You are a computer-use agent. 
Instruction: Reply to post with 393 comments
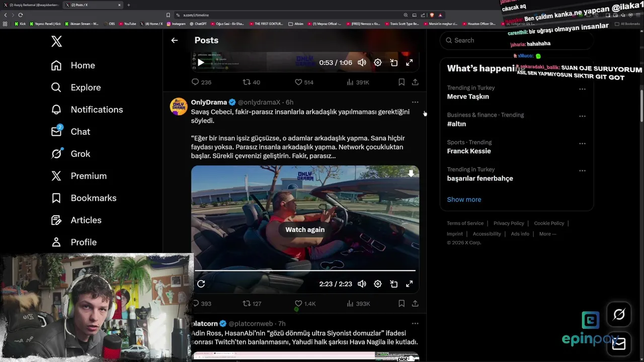pos(201,304)
